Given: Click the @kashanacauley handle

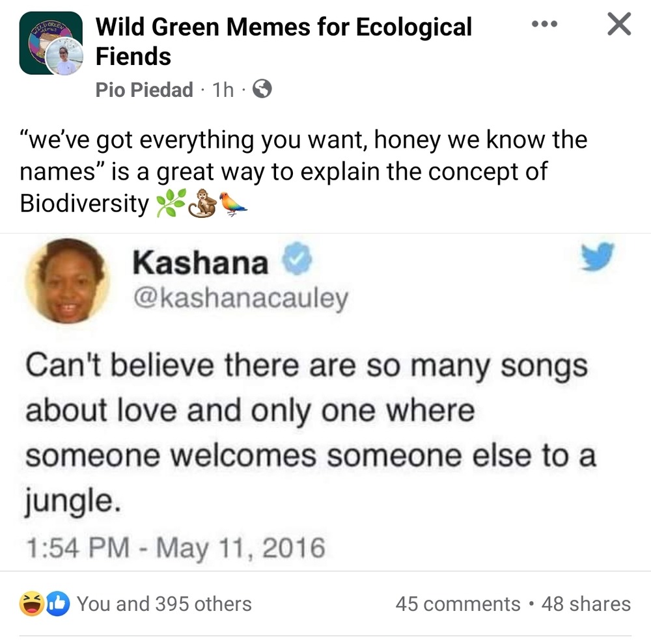Looking at the screenshot, I should tap(240, 299).
